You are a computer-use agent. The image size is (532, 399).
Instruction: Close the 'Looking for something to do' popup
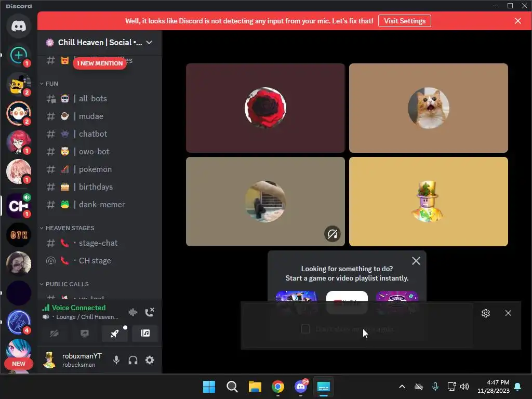(416, 261)
